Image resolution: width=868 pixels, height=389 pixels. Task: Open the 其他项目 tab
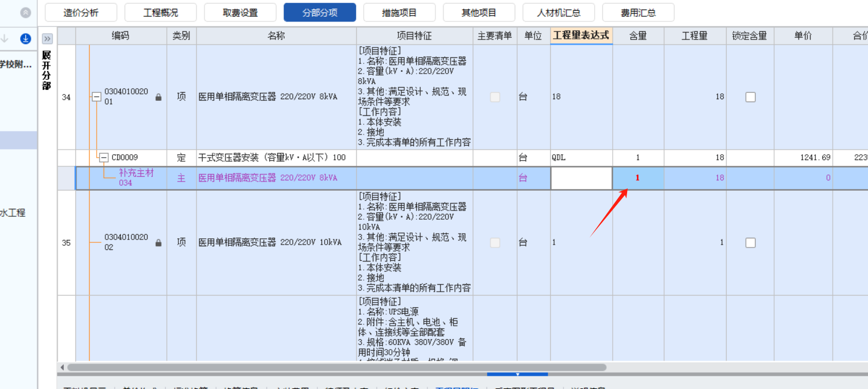(x=479, y=12)
